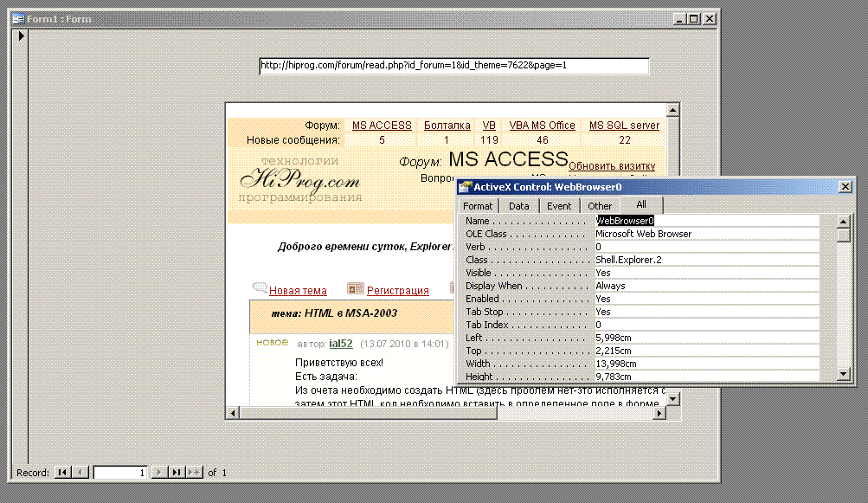The width and height of the screenshot is (868, 503).
Task: Switch to the Data tab
Action: [x=518, y=206]
